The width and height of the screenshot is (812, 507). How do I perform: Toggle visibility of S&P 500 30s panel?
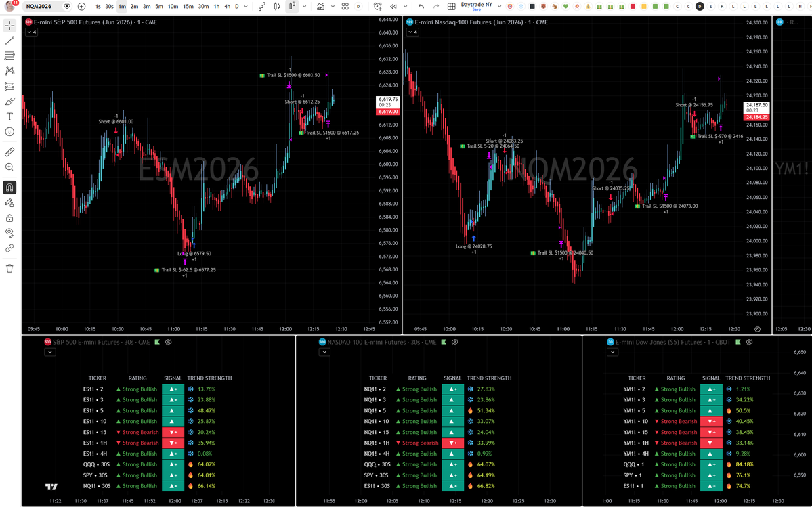[169, 342]
